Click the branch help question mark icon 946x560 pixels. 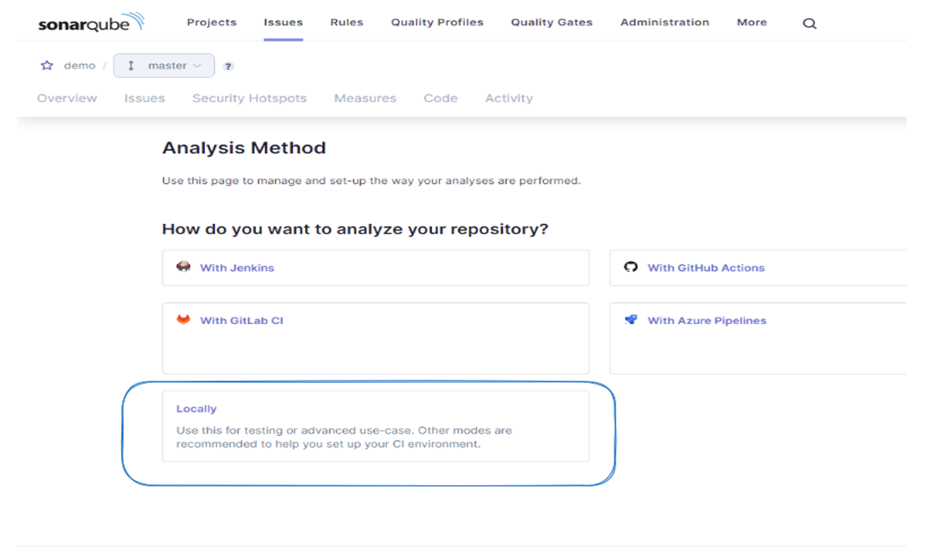coord(228,67)
